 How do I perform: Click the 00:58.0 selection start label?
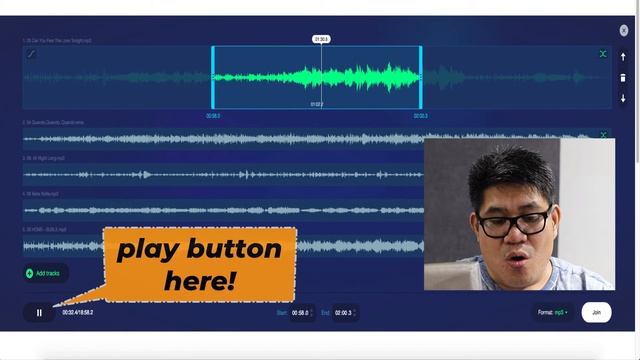tap(213, 116)
